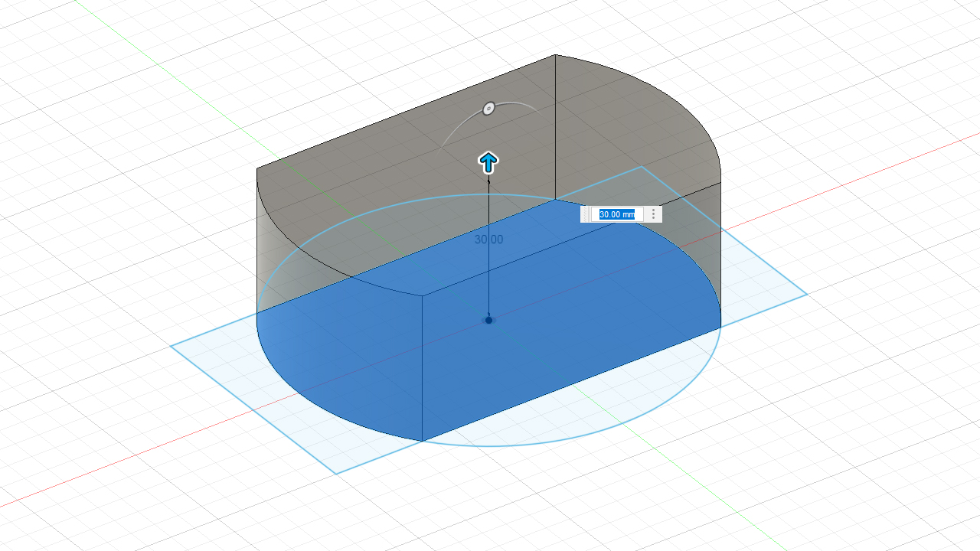Click the grip handle left of the 30.00 mm box
Image resolution: width=980 pixels, height=551 pixels.
[x=586, y=214]
